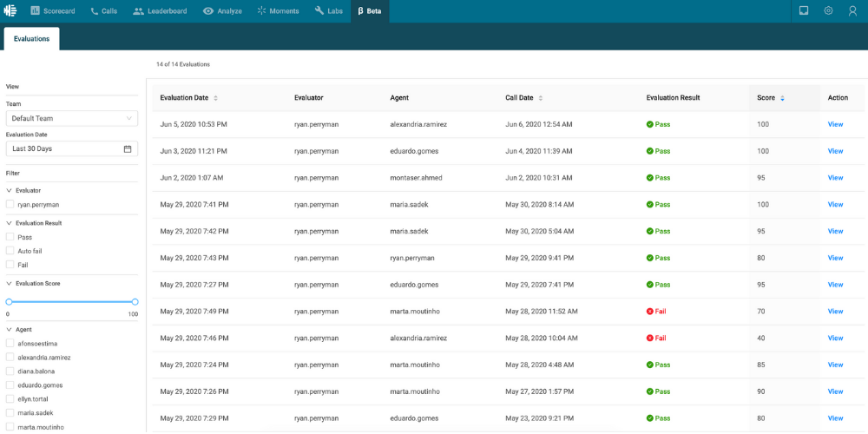Collapse the Evaluation Score filter section

click(9, 284)
